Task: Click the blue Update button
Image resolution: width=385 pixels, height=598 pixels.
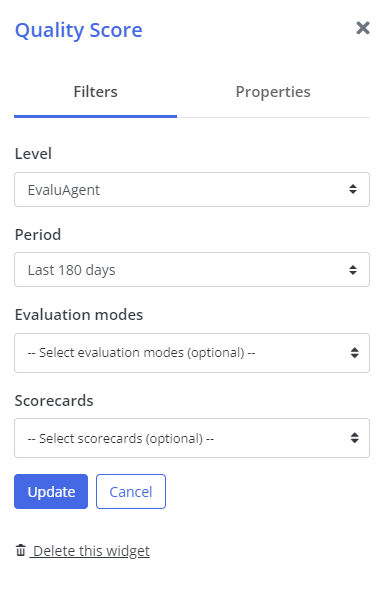Action: 51,492
